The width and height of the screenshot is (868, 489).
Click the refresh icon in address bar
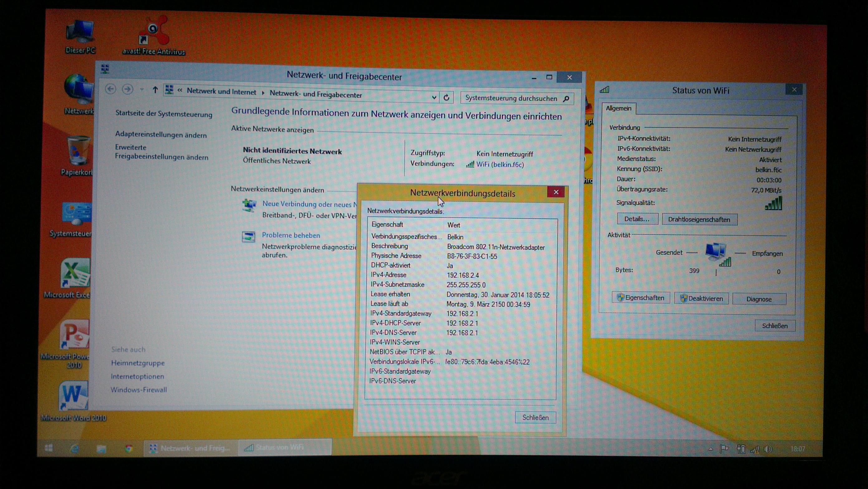pos(446,98)
